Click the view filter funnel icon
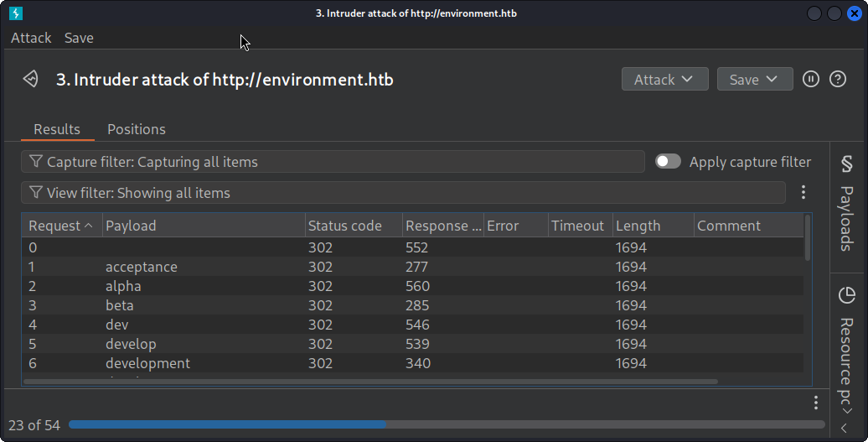868x442 pixels. point(35,192)
